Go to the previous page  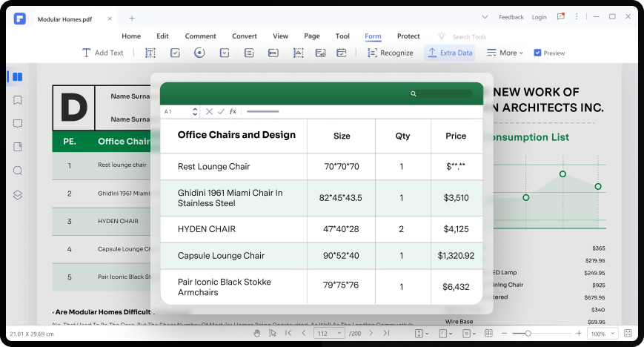304,333
